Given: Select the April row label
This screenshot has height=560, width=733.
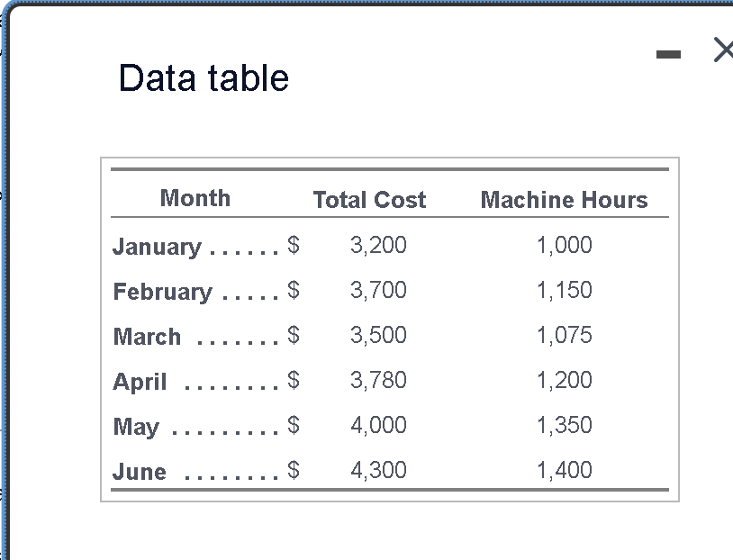Looking at the screenshot, I should point(140,382).
